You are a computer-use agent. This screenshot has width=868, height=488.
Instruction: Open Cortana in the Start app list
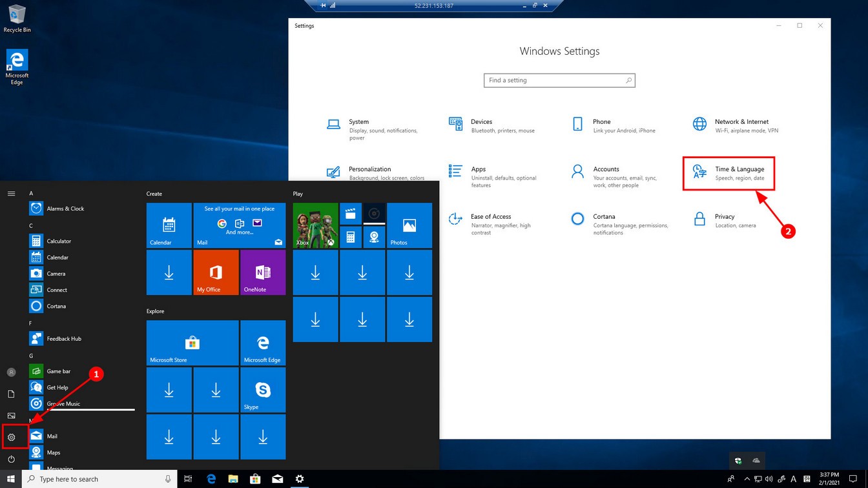[81, 306]
